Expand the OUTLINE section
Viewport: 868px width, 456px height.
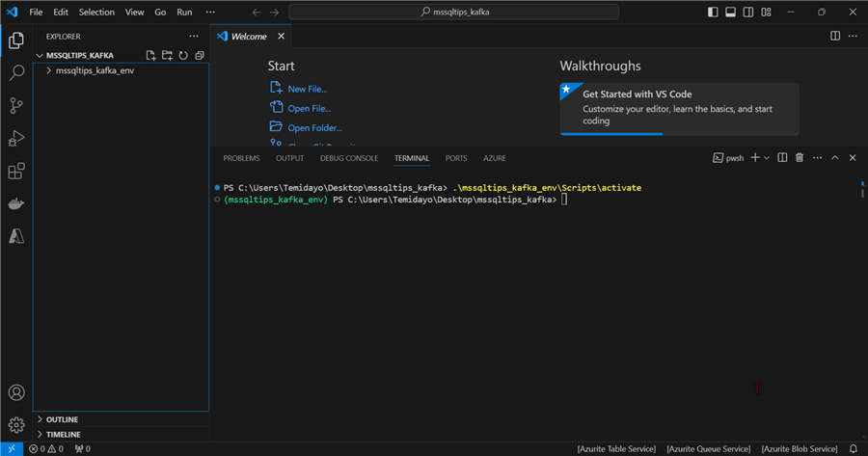pyautogui.click(x=62, y=419)
